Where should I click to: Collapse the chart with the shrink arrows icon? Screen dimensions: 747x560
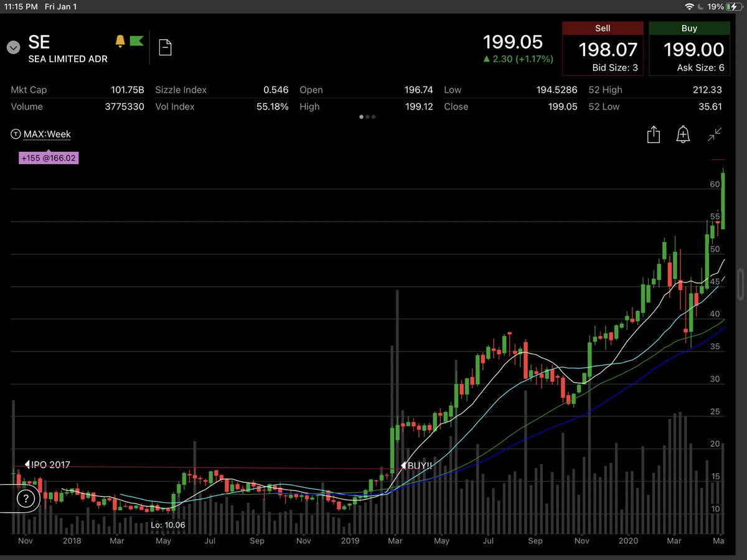[715, 134]
